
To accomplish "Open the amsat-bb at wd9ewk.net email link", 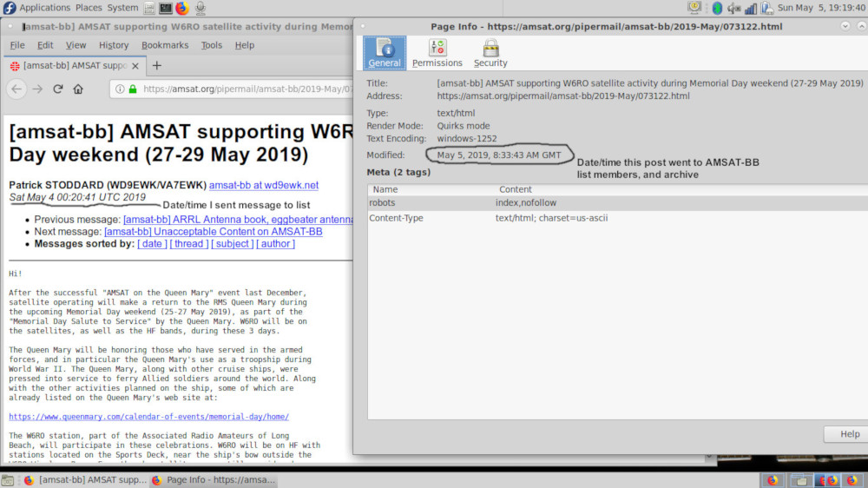I will point(264,186).
